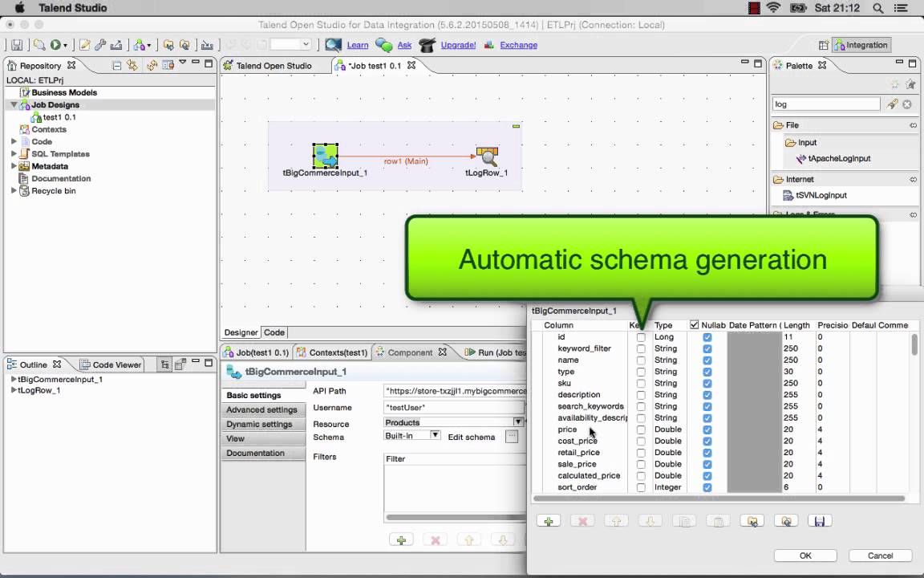Click the chat bubbles icon beside Ask
The height and width of the screenshot is (578, 924).
tap(384, 45)
